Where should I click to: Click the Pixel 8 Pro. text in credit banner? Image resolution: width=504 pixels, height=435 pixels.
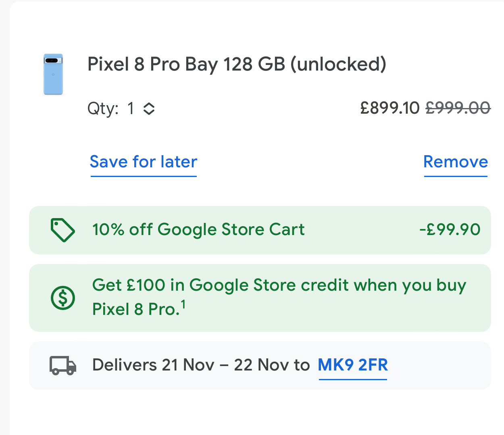135,310
